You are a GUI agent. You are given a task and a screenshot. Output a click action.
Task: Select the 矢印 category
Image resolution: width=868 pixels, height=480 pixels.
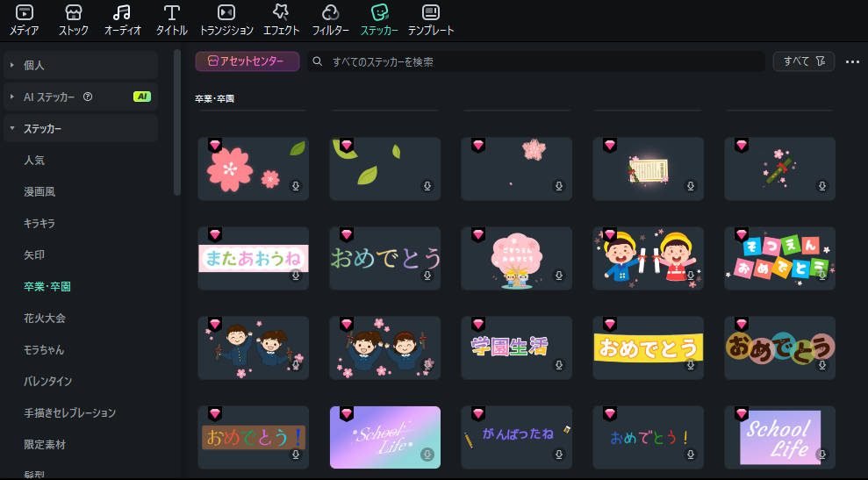point(34,255)
